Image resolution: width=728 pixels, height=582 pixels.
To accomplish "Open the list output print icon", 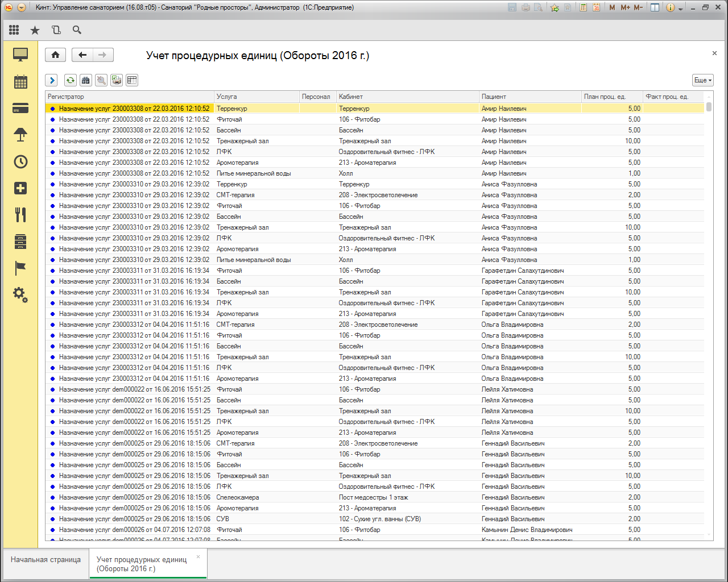I will pos(117,80).
